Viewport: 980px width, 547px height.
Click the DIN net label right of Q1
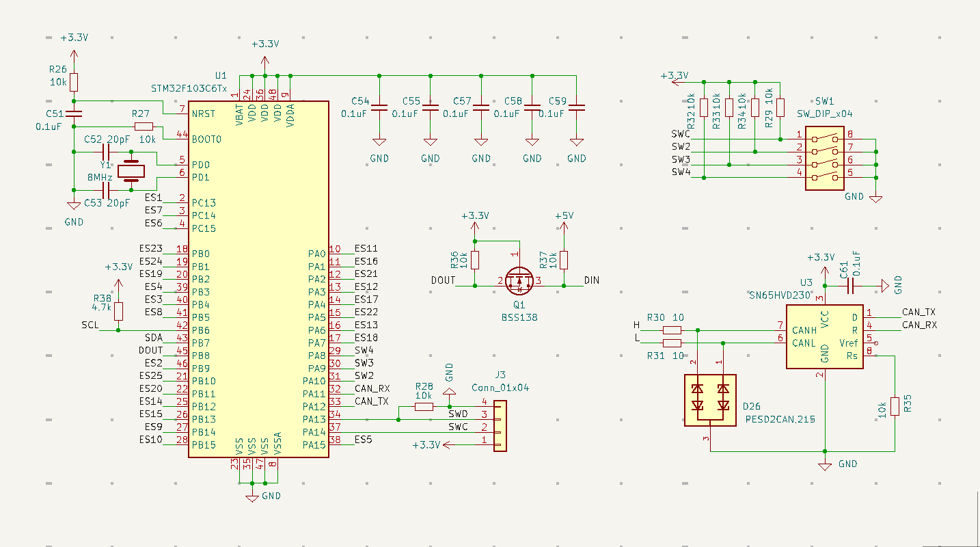point(592,280)
